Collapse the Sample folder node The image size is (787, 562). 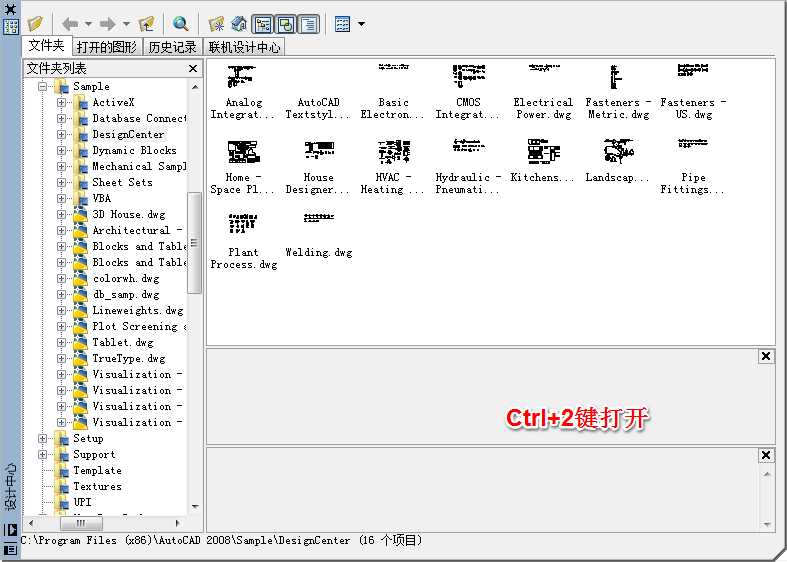pyautogui.click(x=43, y=86)
